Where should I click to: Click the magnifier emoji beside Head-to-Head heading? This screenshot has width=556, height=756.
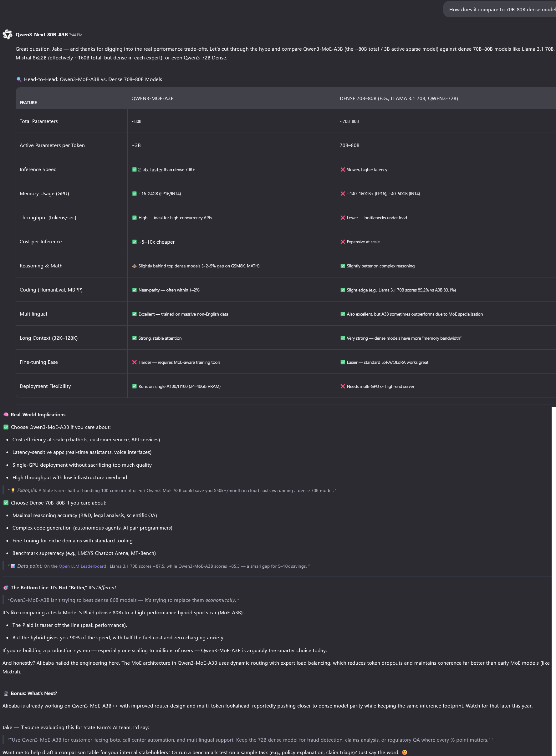(x=19, y=79)
